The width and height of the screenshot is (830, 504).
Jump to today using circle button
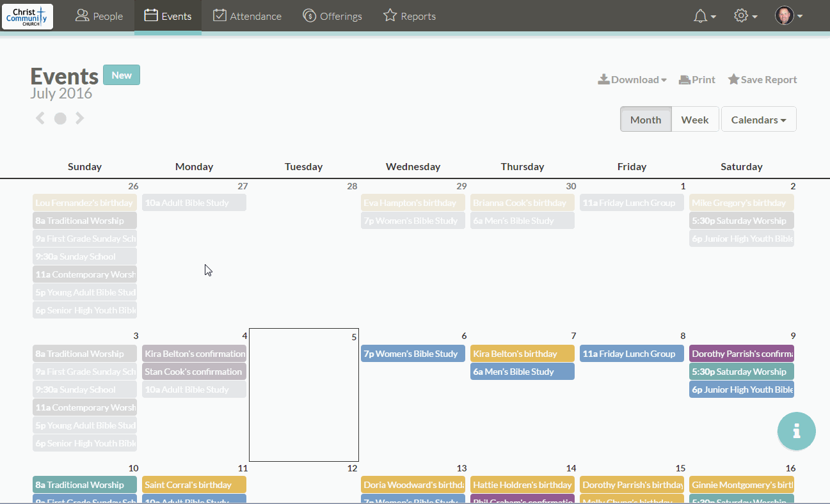point(60,118)
